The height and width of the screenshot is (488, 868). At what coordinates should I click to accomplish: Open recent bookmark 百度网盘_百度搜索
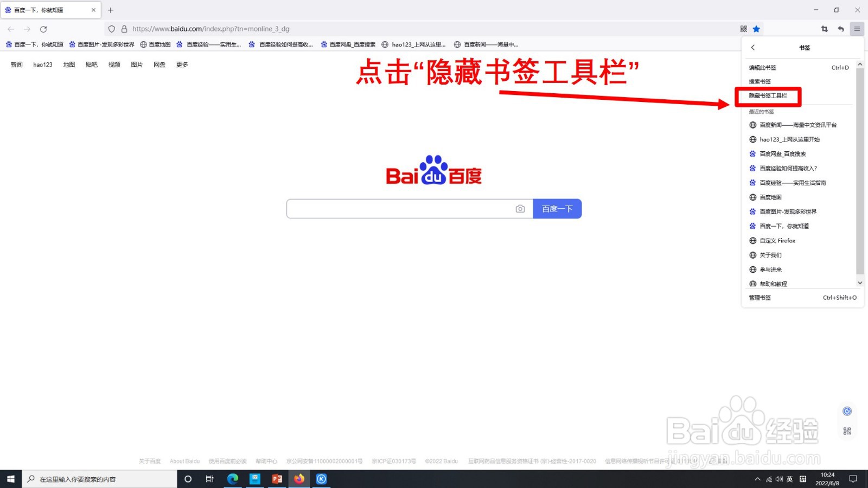click(782, 154)
